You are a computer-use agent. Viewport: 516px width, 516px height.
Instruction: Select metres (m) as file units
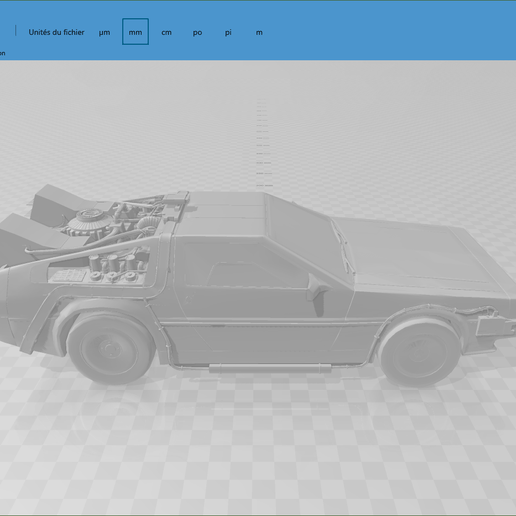[259, 32]
